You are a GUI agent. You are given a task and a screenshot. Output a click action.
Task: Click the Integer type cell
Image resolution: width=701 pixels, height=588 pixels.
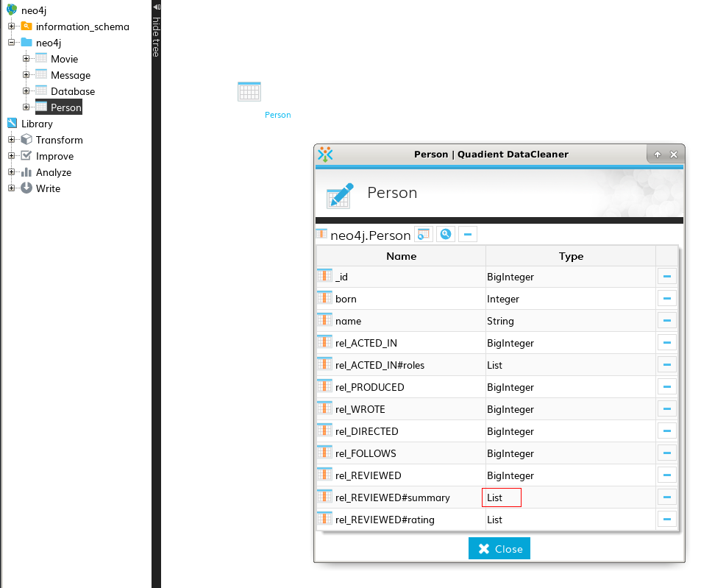coord(571,299)
